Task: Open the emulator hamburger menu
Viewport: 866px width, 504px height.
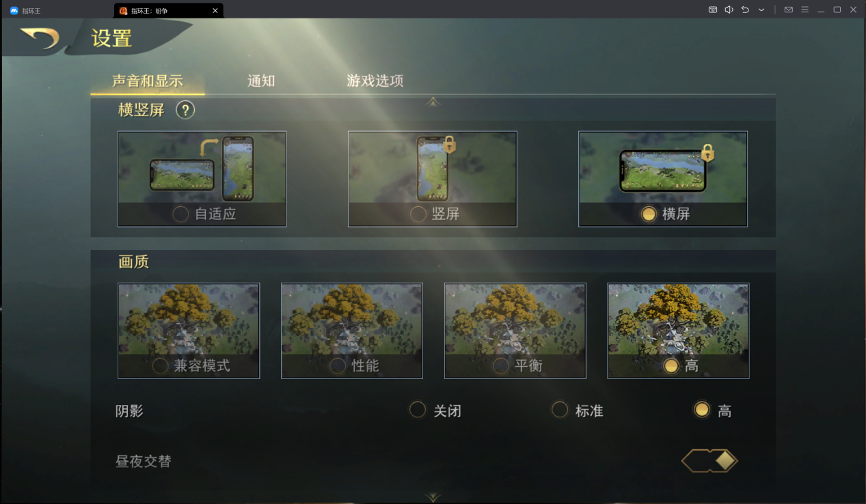Action: point(804,10)
